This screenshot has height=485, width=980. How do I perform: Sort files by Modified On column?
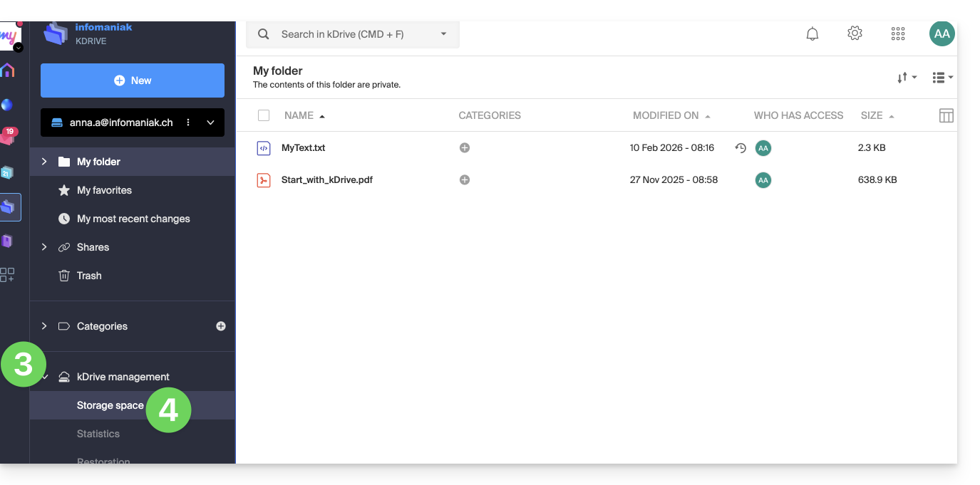[666, 115]
